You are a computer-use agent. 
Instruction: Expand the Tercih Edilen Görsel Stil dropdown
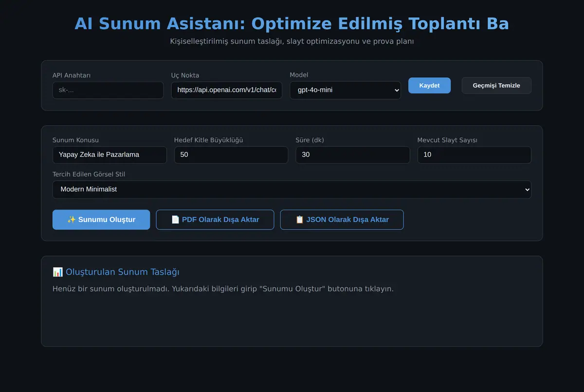pyautogui.click(x=292, y=190)
